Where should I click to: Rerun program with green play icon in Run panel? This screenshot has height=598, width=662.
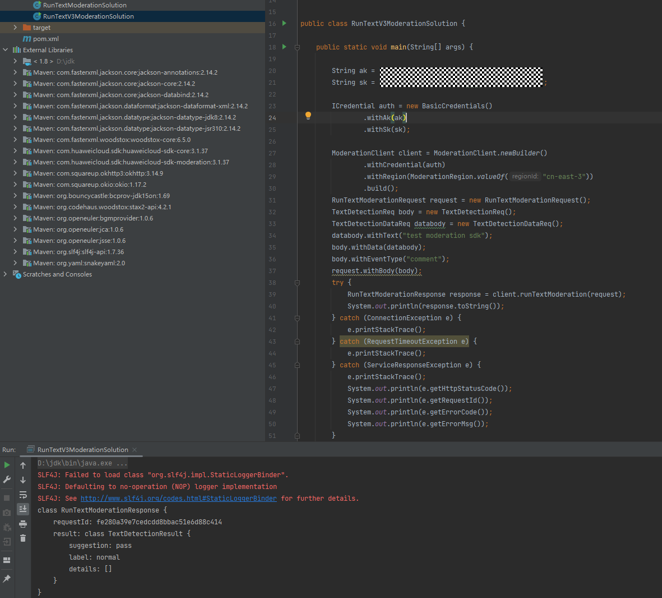pos(7,465)
